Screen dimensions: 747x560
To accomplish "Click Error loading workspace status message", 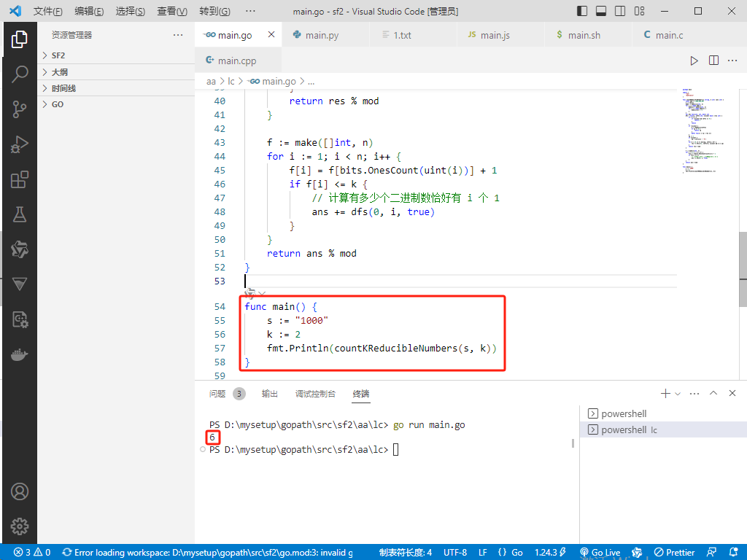I will (x=208, y=553).
